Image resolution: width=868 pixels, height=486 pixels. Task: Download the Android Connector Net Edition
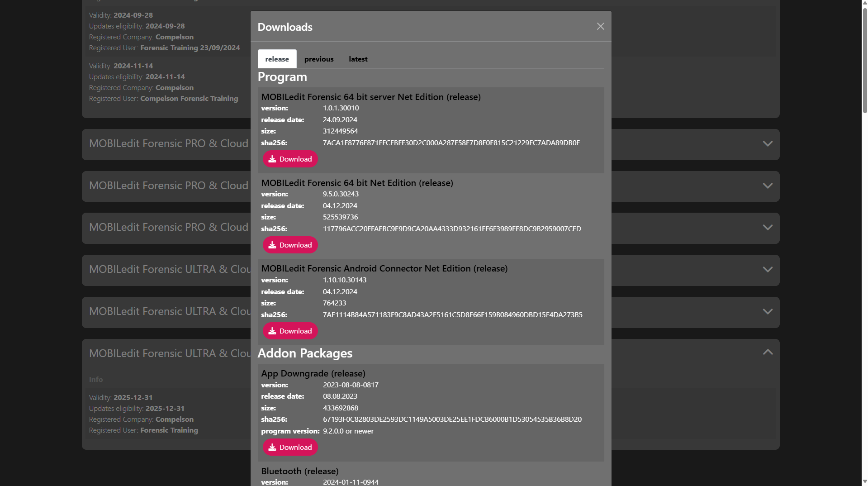[x=290, y=331]
